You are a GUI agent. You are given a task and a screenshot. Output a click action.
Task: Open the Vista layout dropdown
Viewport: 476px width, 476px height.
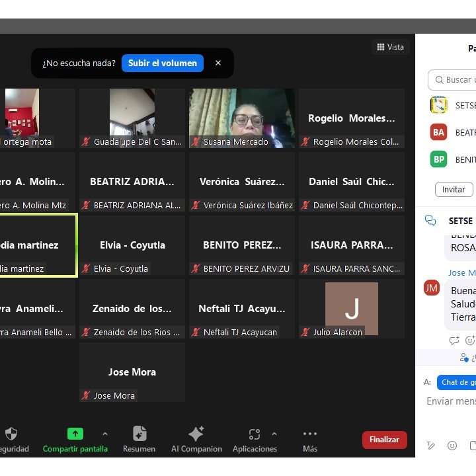pyautogui.click(x=390, y=47)
